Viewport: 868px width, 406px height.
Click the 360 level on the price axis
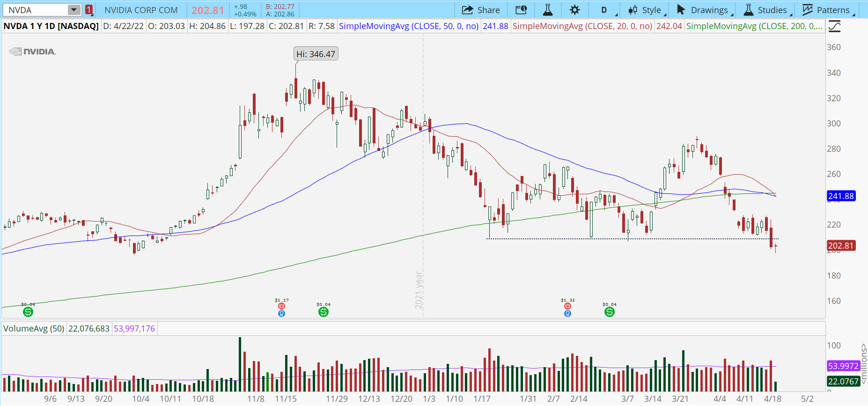[834, 47]
